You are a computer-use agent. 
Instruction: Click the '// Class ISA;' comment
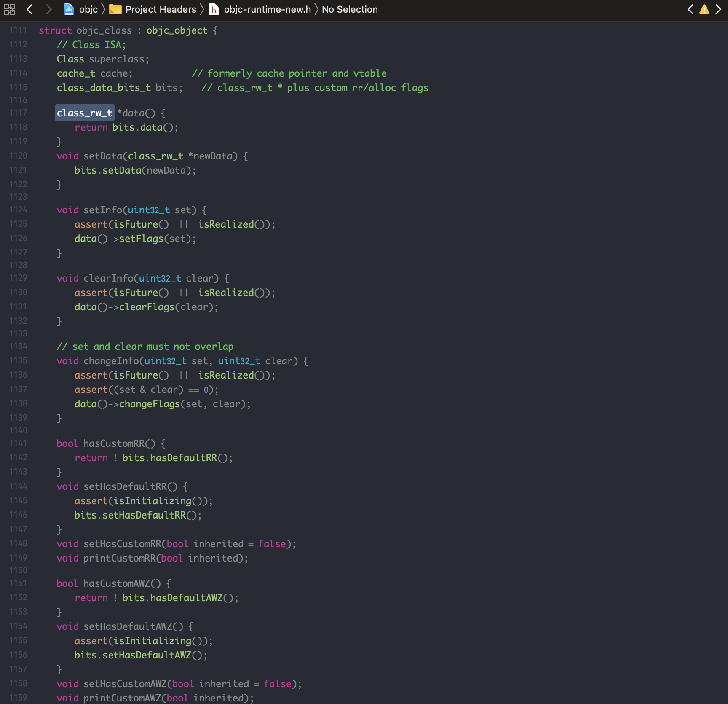(x=91, y=45)
